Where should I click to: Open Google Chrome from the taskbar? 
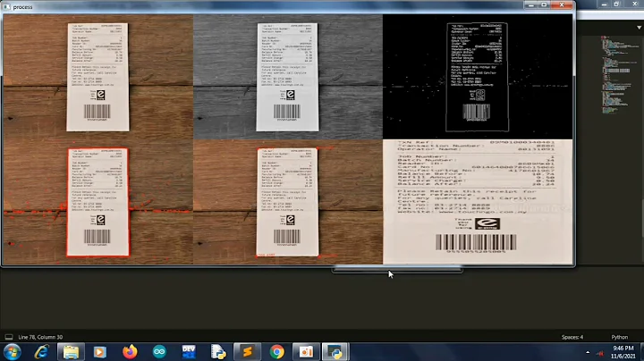276,352
